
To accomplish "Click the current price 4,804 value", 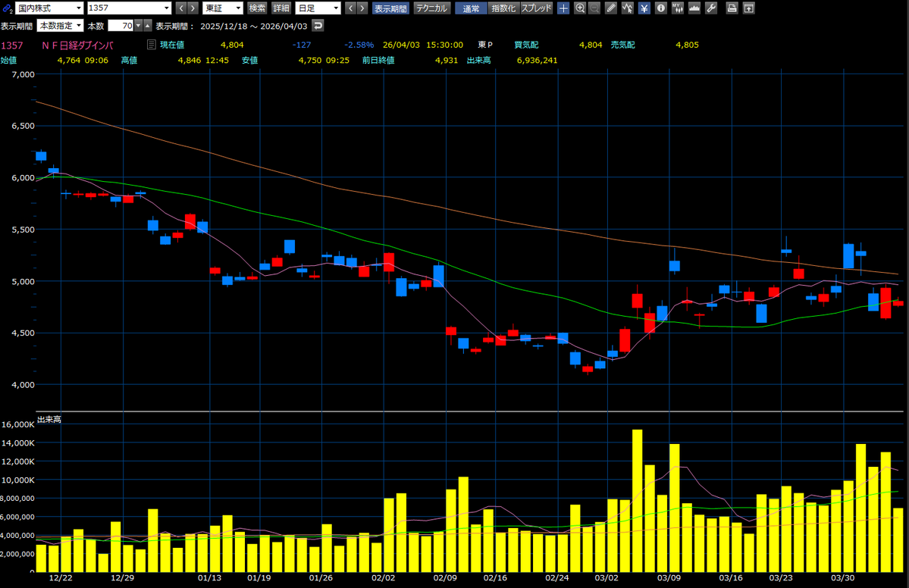I will pos(232,45).
